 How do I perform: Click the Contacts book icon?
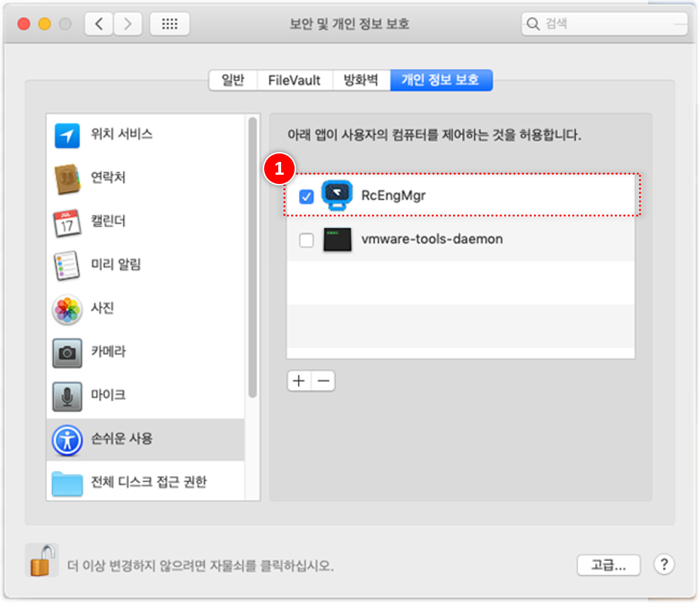point(67,178)
